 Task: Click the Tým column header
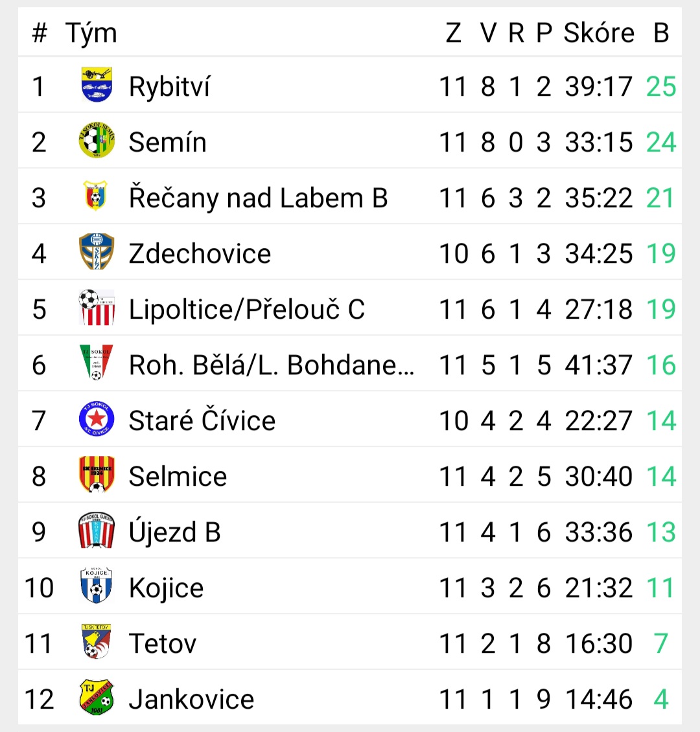pyautogui.click(x=91, y=34)
